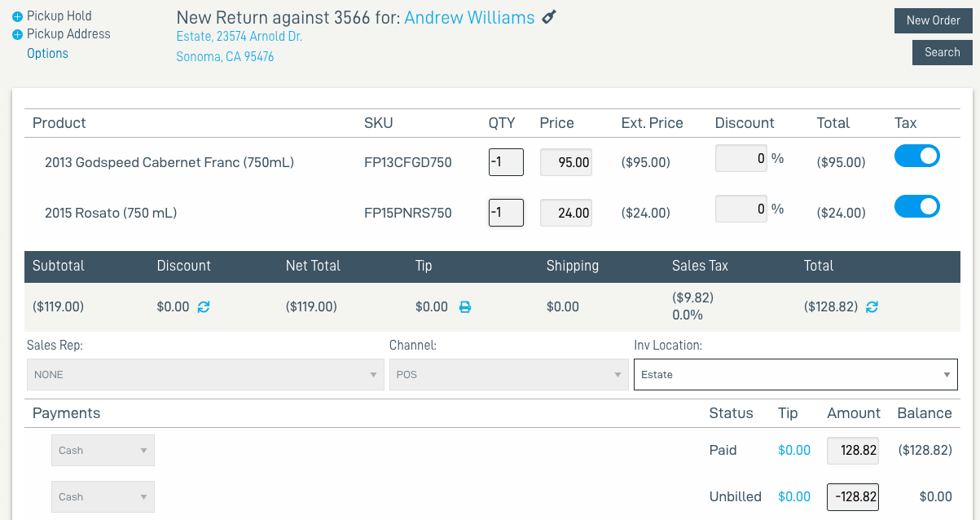Click the $0.00 tip link on the Paid payment

point(794,450)
